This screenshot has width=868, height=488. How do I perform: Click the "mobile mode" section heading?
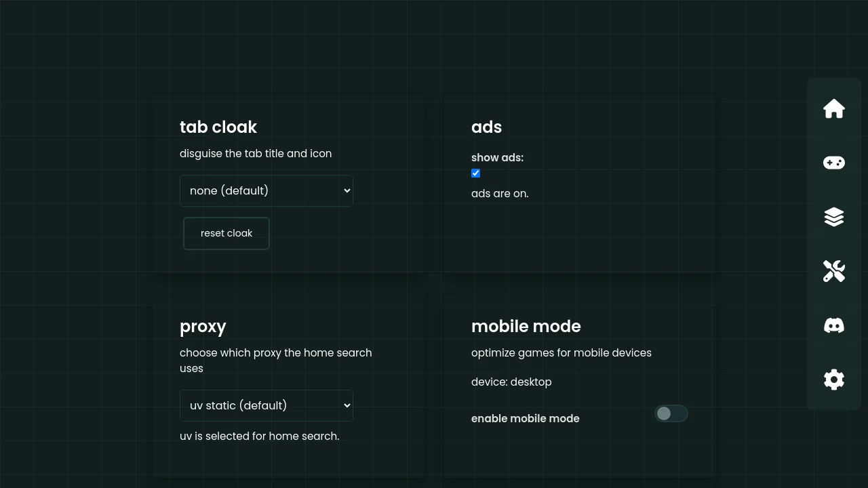(x=526, y=327)
